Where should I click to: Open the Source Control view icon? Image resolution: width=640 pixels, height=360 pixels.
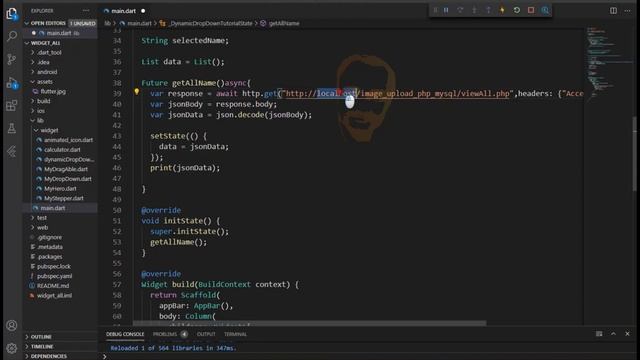(x=12, y=60)
